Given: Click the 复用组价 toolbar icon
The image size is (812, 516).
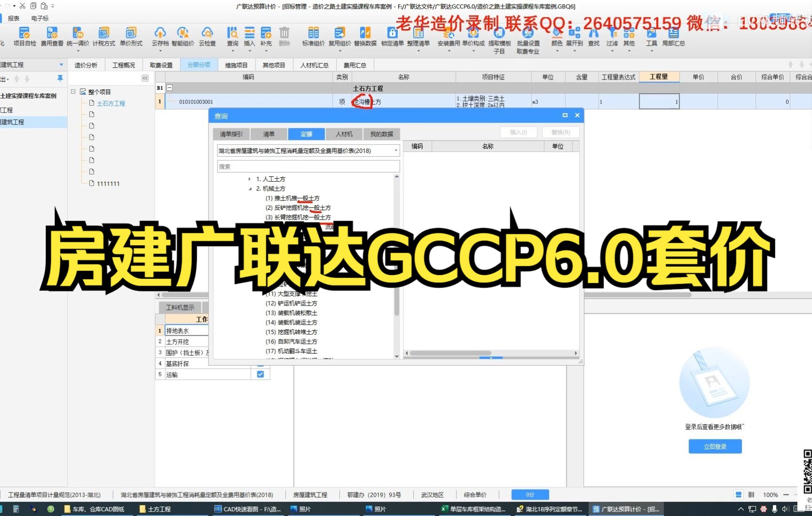Looking at the screenshot, I should [x=339, y=37].
